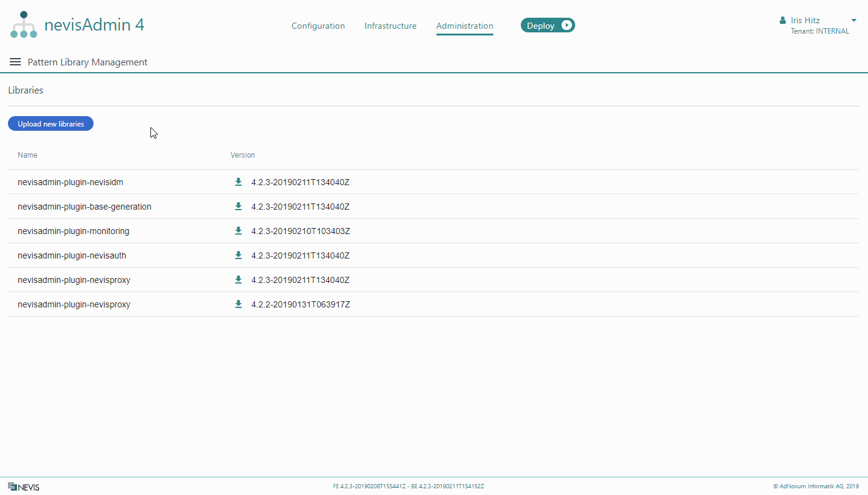
Task: Select the nevisadmin-plugin-nevisauth row name
Action: pyautogui.click(x=72, y=255)
